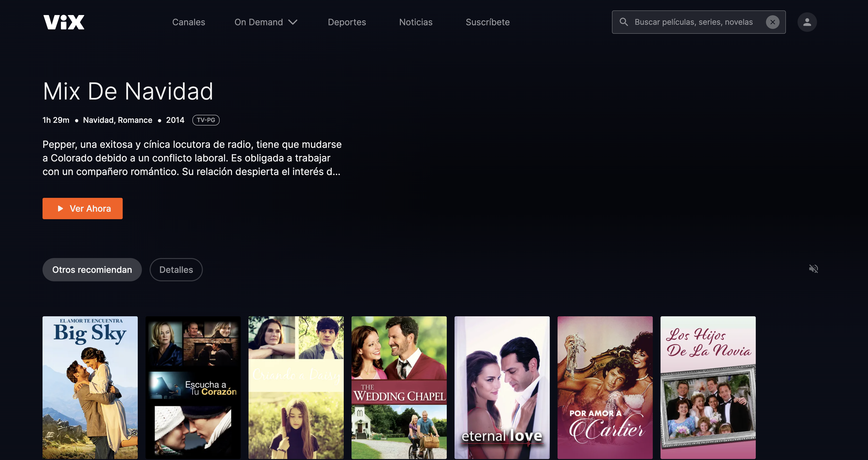This screenshot has height=460, width=868.
Task: Open The Wedding Chapel thumbnail
Action: tap(399, 387)
